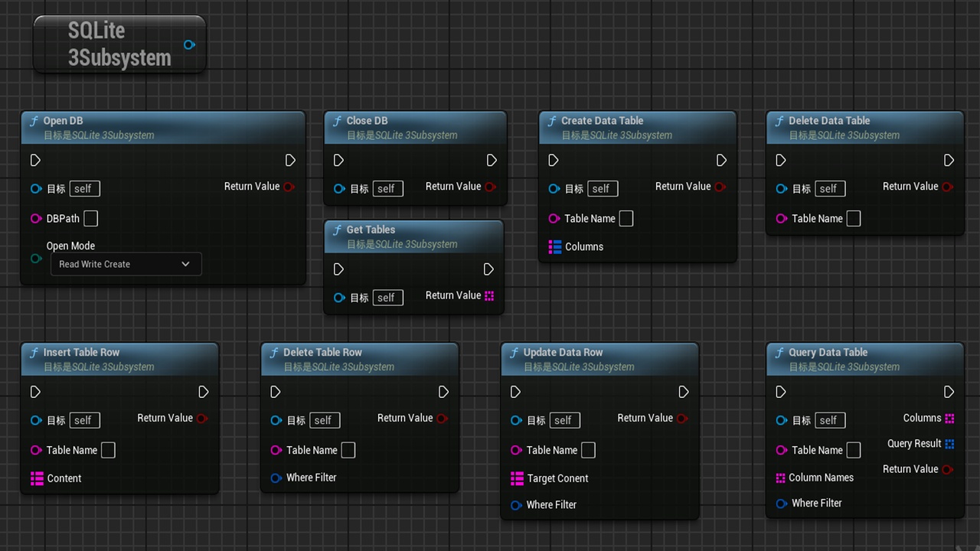The height and width of the screenshot is (551, 980).
Task: Click Update Data Row Where Filter pin
Action: click(516, 505)
